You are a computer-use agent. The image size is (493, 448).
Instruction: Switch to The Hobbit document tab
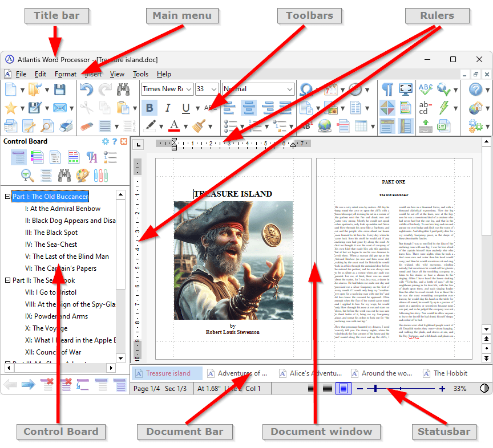tap(445, 373)
